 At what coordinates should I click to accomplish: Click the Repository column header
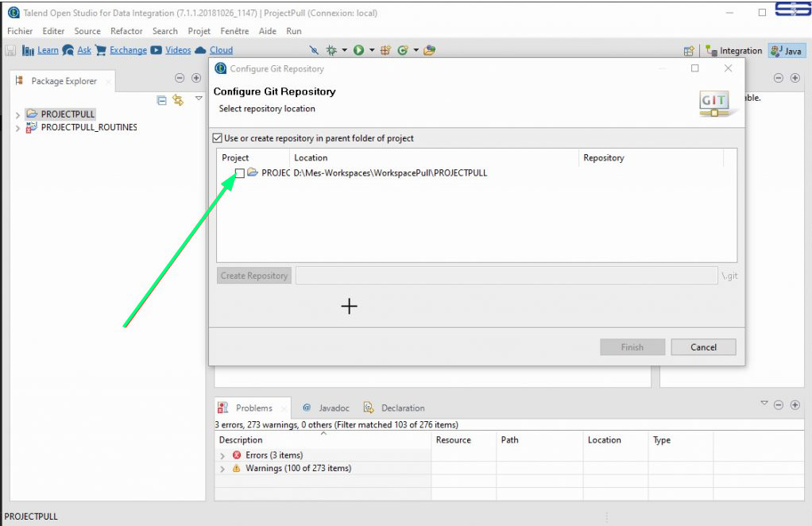[x=651, y=158]
